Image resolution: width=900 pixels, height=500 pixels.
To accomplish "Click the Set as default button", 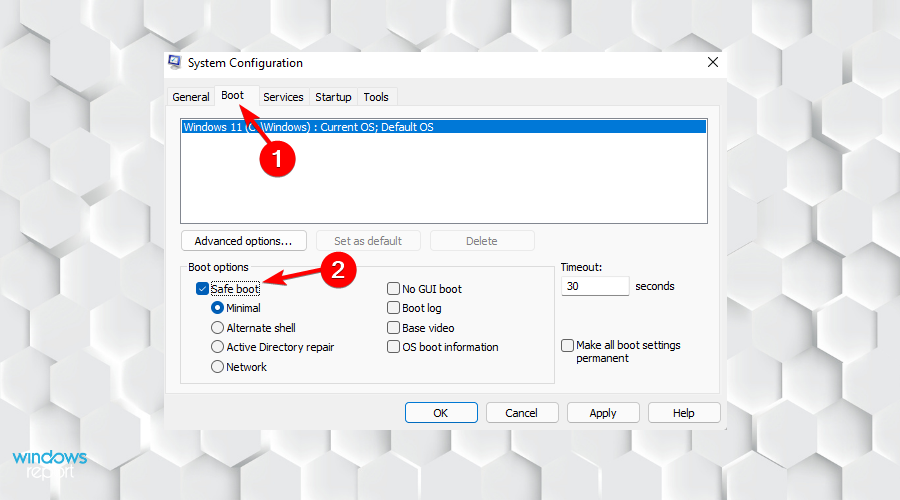I will pos(368,241).
